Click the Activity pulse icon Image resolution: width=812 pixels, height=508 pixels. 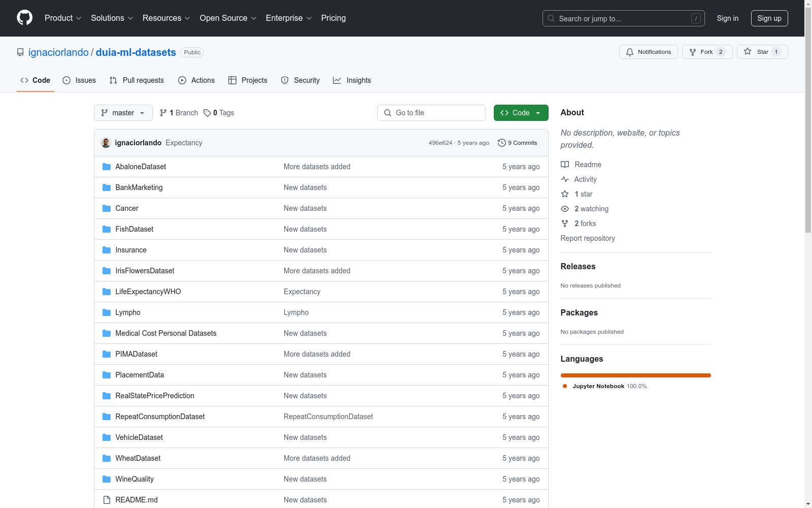pyautogui.click(x=565, y=179)
